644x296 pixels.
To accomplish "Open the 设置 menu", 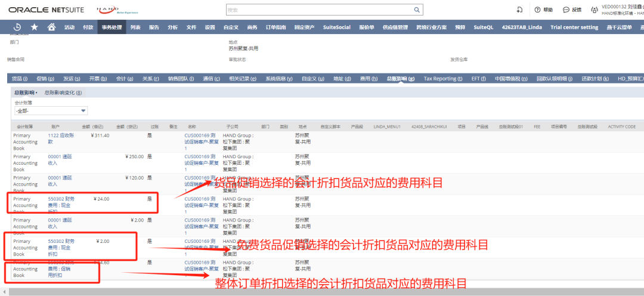I will (210, 27).
